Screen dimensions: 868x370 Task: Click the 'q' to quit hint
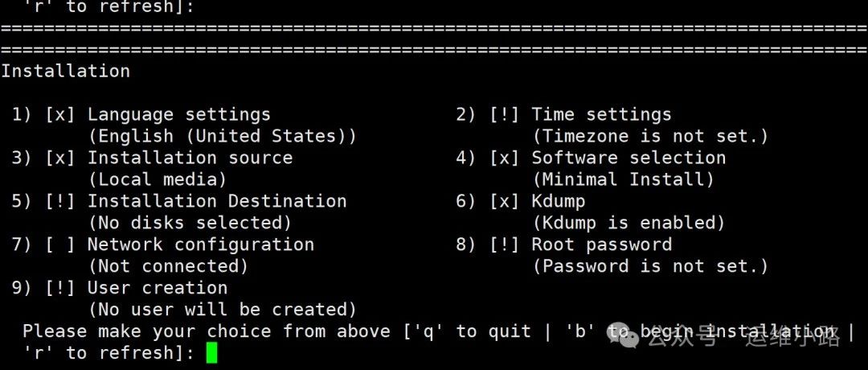[472, 331]
